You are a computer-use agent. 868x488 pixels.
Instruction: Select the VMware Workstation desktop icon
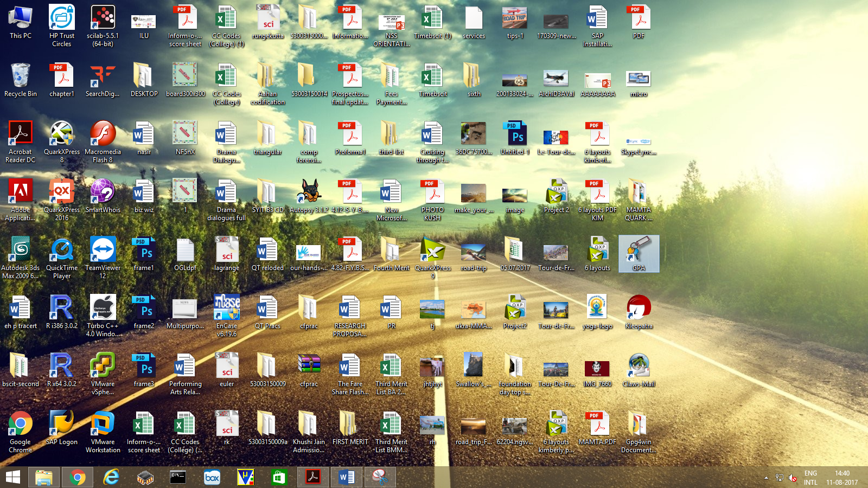[103, 425]
